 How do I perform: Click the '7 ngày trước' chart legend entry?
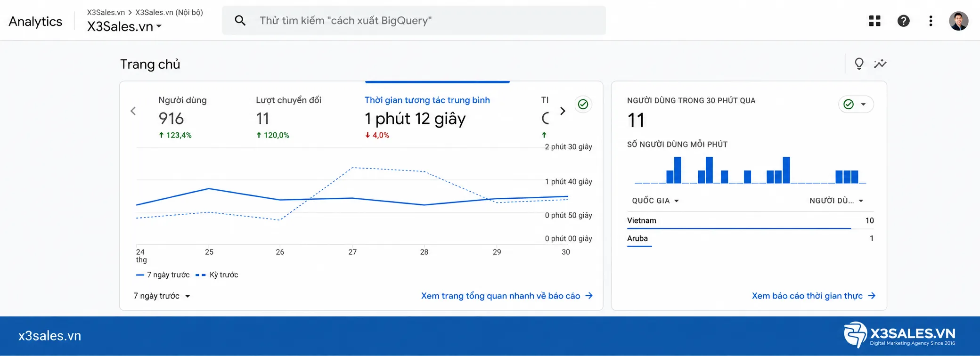tap(163, 275)
